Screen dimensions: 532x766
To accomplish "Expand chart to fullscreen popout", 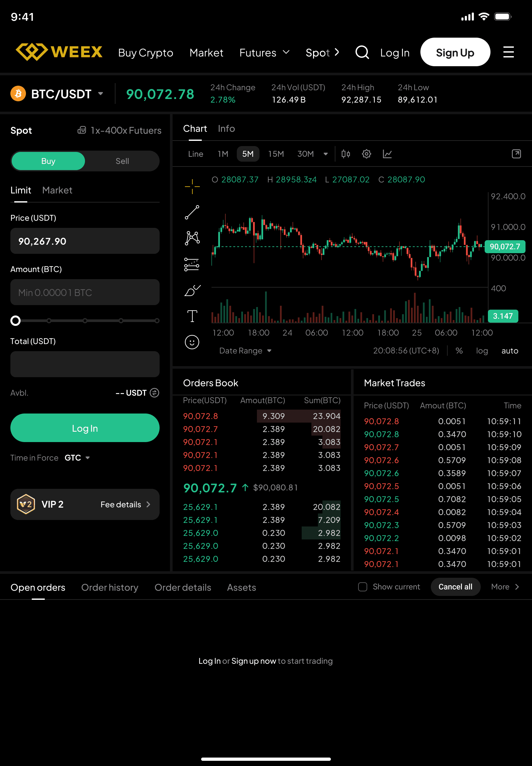I will (x=516, y=154).
